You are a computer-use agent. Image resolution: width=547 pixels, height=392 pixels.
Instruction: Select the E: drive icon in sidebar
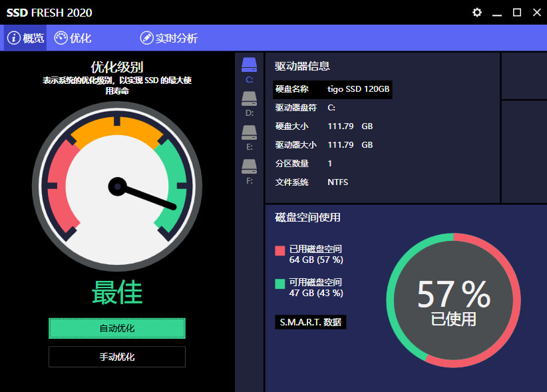pyautogui.click(x=249, y=132)
